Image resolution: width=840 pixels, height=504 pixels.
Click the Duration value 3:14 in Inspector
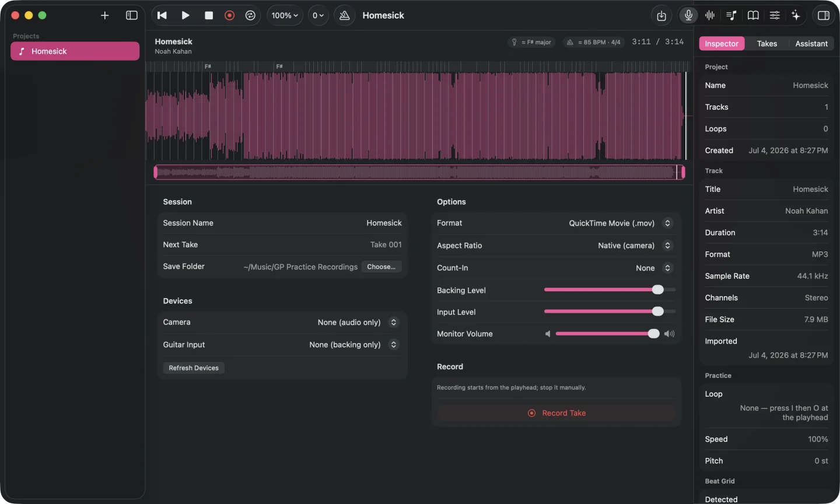tap(820, 233)
